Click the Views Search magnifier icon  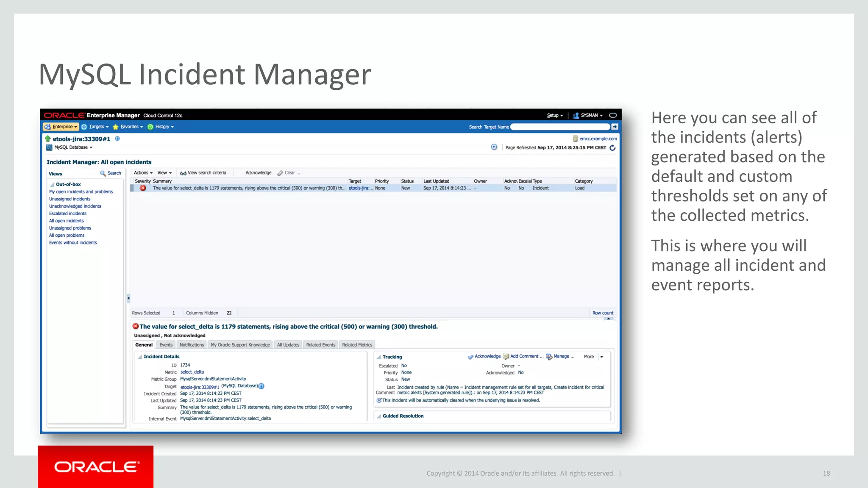(x=103, y=173)
